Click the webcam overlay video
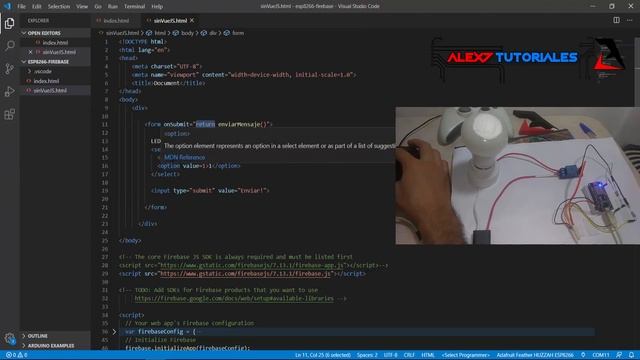This screenshot has height=360, width=640. pyautogui.click(x=518, y=176)
